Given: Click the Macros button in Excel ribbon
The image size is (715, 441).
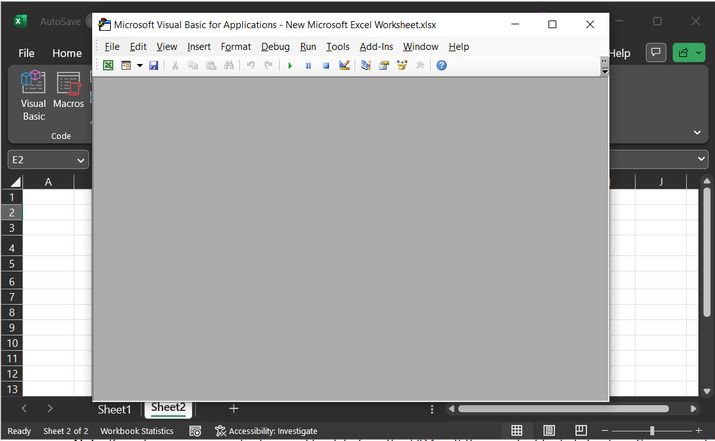Looking at the screenshot, I should [x=68, y=90].
